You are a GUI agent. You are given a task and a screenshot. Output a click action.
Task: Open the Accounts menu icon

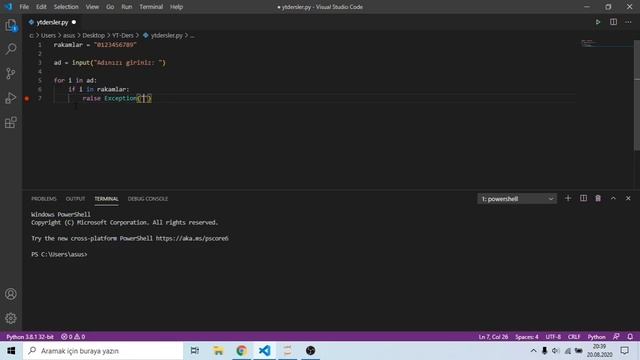[11, 294]
